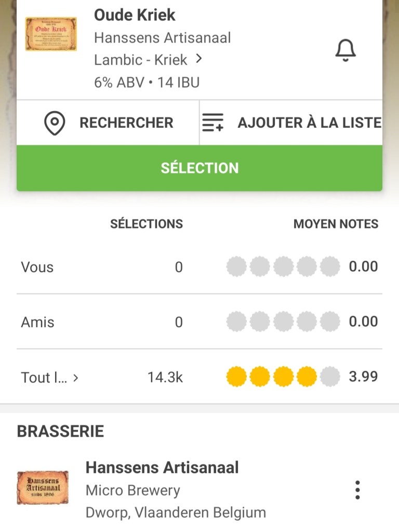Viewport: 399px width, 532px height.
Task: Tap the Amis rating stars
Action: 283,322
